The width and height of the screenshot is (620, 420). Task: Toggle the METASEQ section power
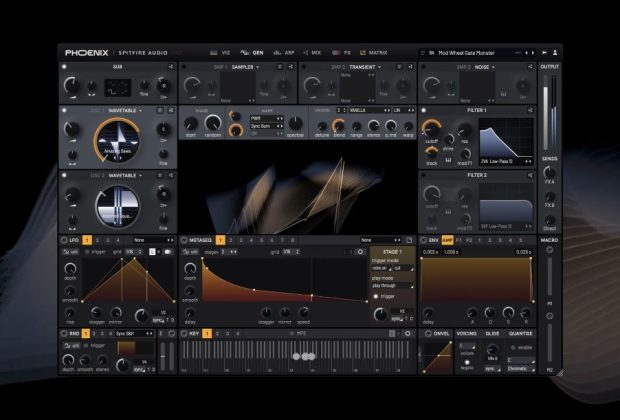point(184,240)
